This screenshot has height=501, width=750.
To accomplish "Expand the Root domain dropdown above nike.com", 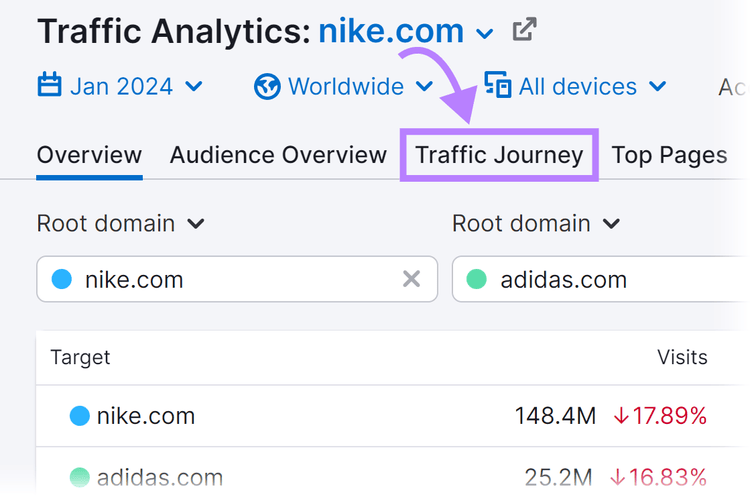I will point(121,223).
